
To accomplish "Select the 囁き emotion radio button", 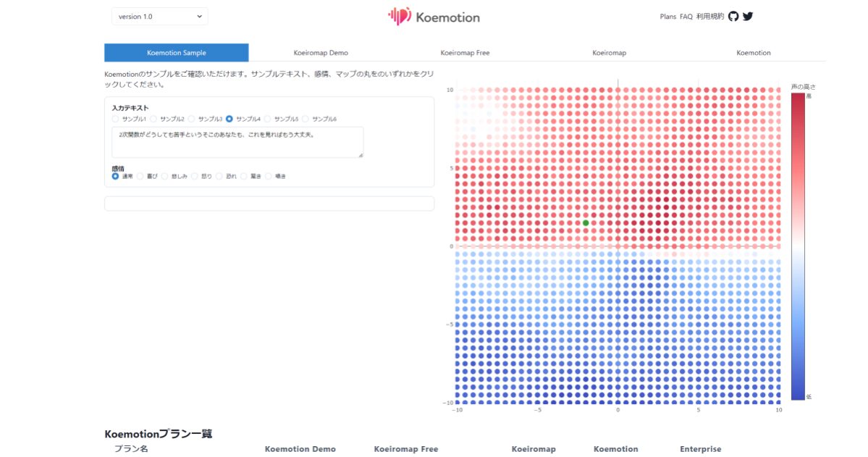I will point(269,176).
